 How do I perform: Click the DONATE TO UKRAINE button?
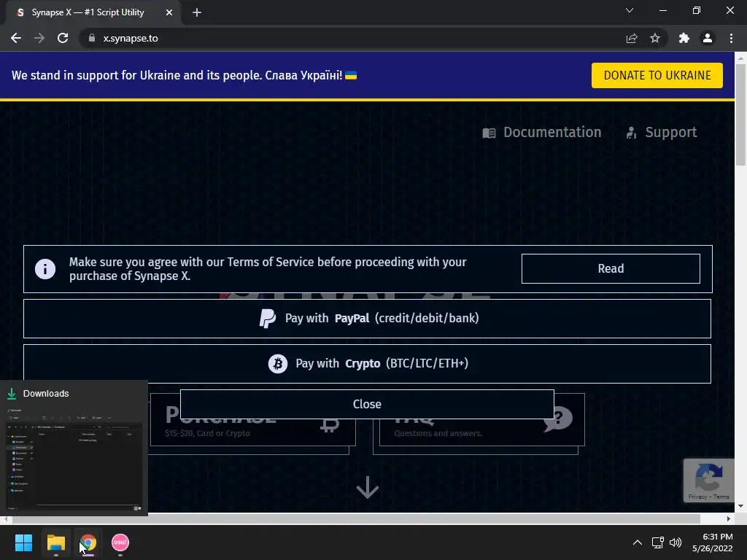(657, 75)
